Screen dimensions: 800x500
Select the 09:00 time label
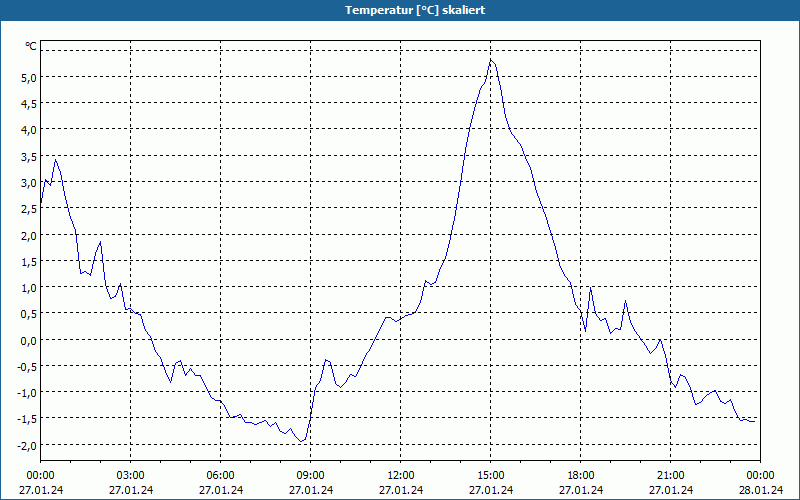point(311,476)
